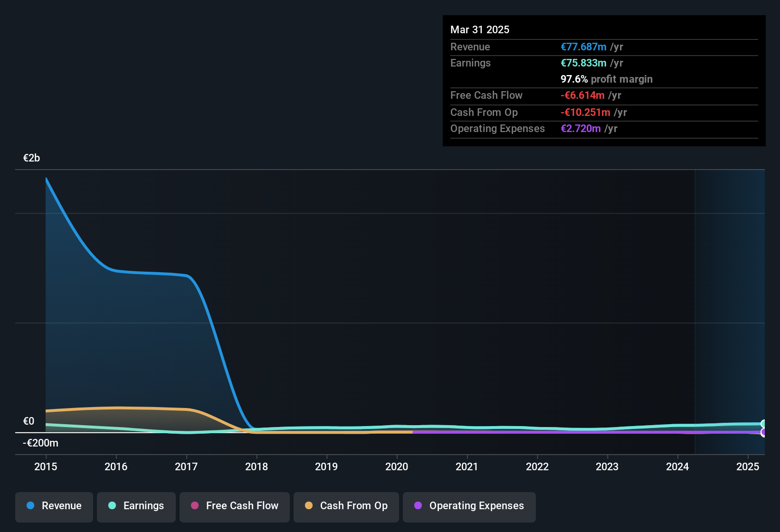Click the Operating Expenses label in tooltip

(x=497, y=128)
